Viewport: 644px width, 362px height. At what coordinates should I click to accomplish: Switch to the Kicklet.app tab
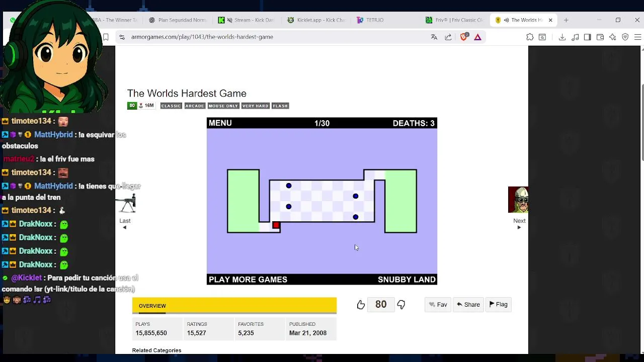[316, 20]
